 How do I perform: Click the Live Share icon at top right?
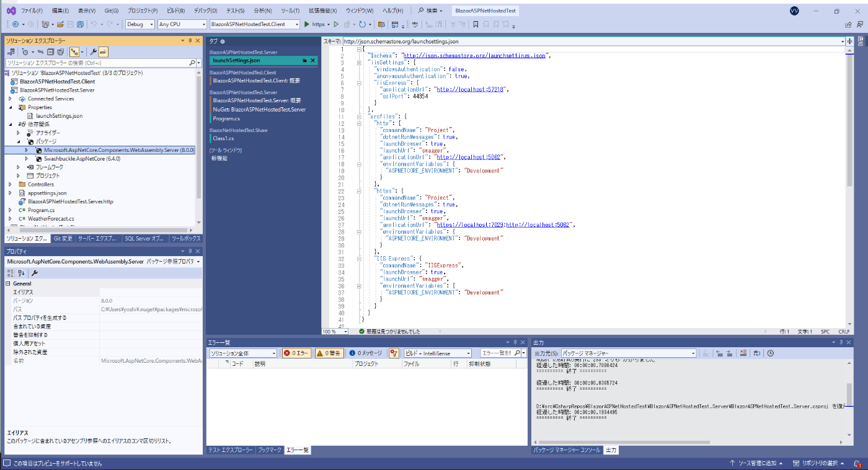(x=849, y=24)
